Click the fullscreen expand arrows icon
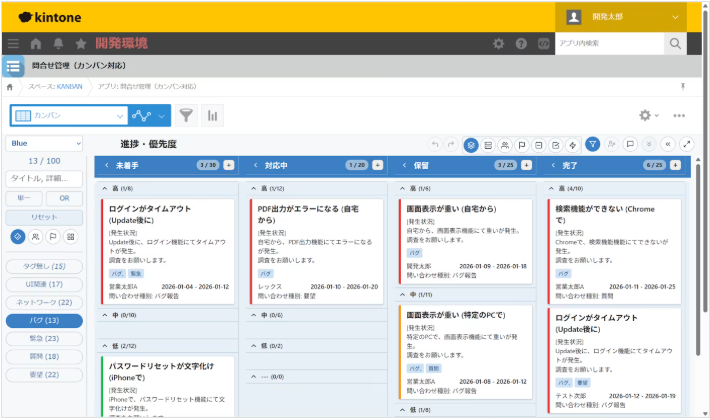The image size is (710, 420). point(687,144)
